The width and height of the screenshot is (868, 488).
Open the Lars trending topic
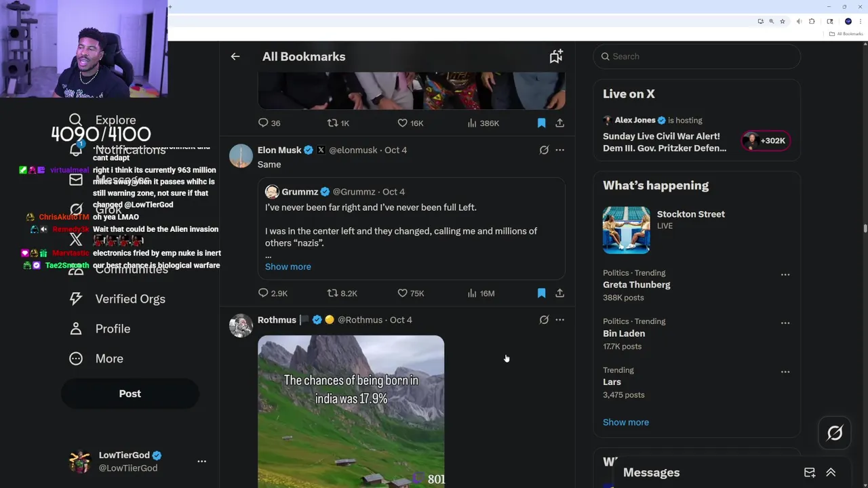(x=612, y=382)
